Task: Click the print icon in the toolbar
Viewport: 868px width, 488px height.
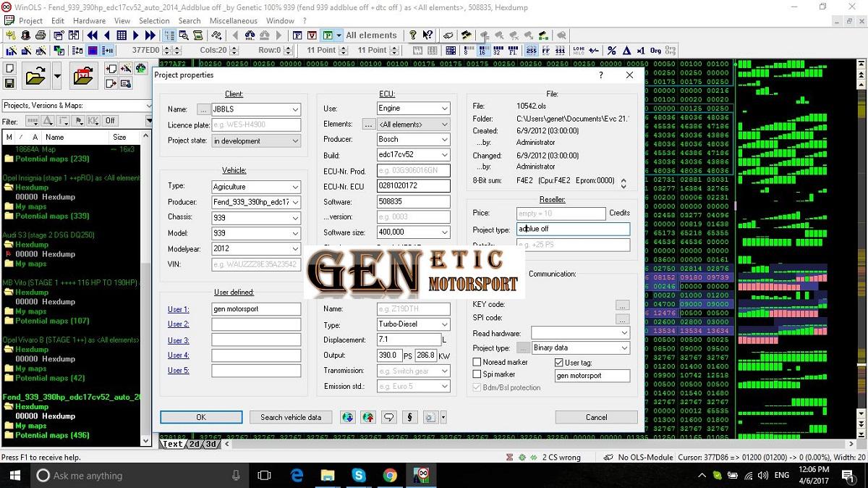Action: 41,35
